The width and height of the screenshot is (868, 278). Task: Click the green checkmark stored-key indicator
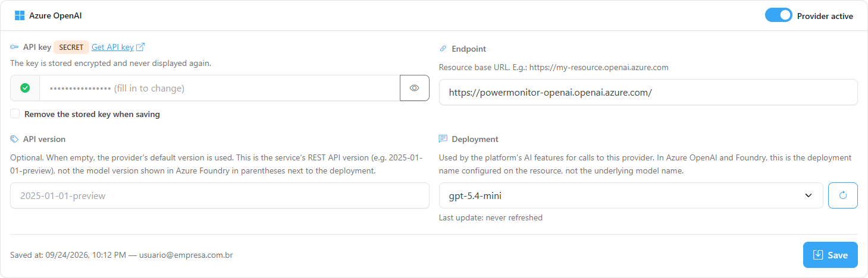[x=25, y=88]
